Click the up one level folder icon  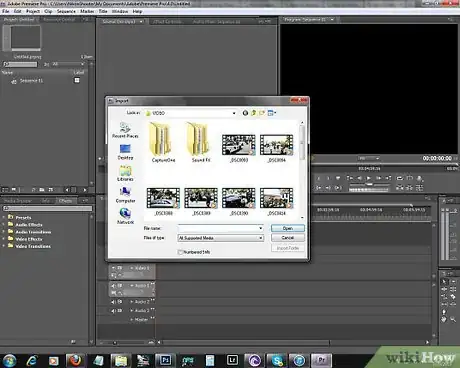[x=254, y=113]
